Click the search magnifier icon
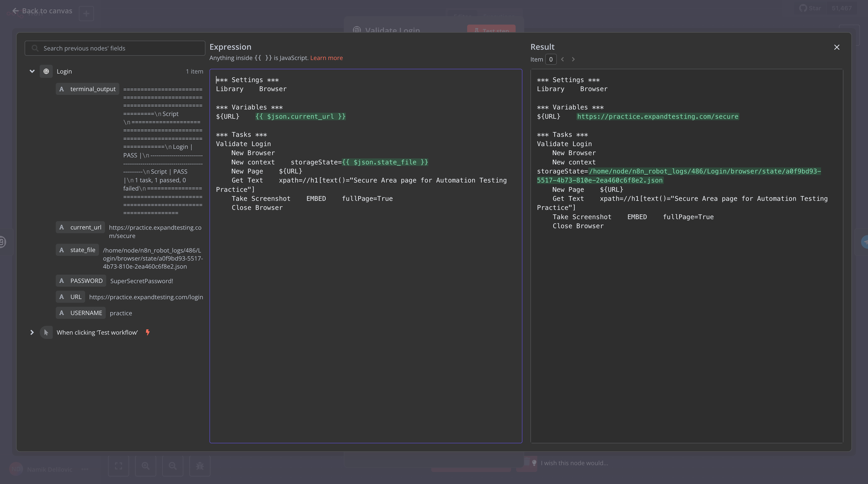This screenshot has height=484, width=868. pyautogui.click(x=35, y=48)
